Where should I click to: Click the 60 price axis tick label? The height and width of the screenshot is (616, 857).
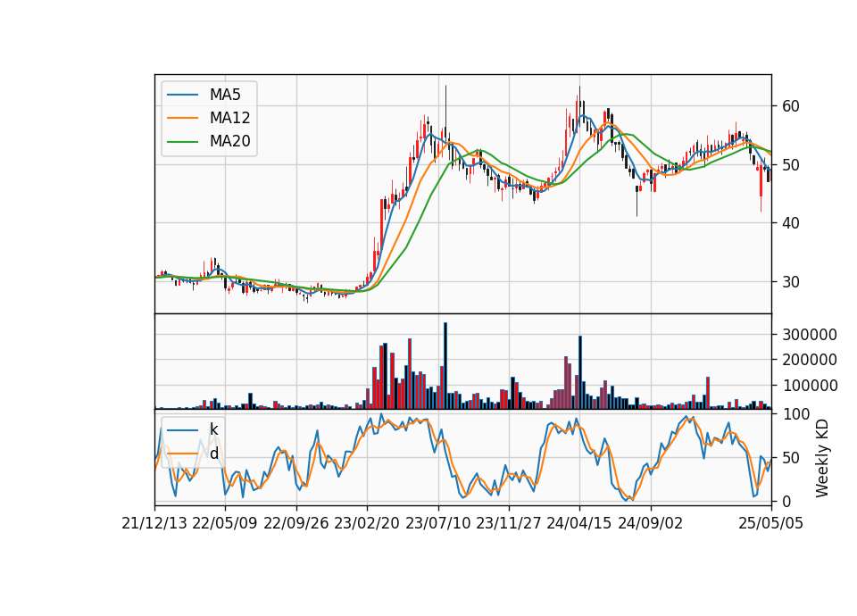[x=790, y=106]
